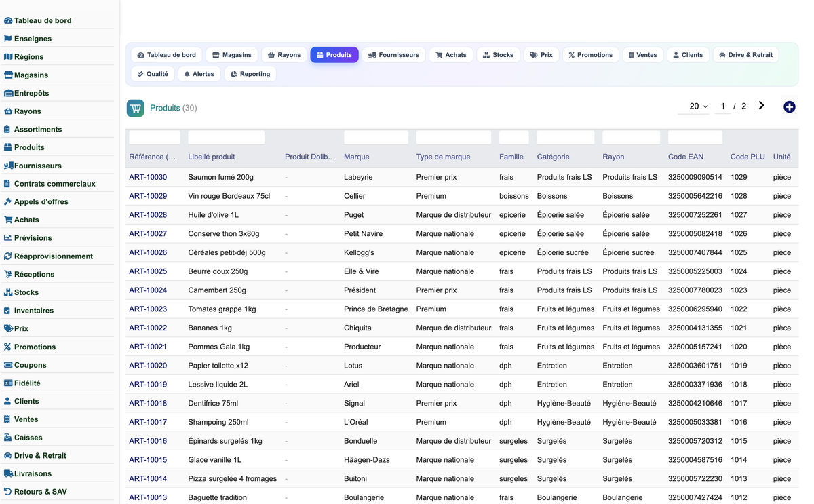
Task: Click the Rayon filter field
Action: (x=632, y=138)
